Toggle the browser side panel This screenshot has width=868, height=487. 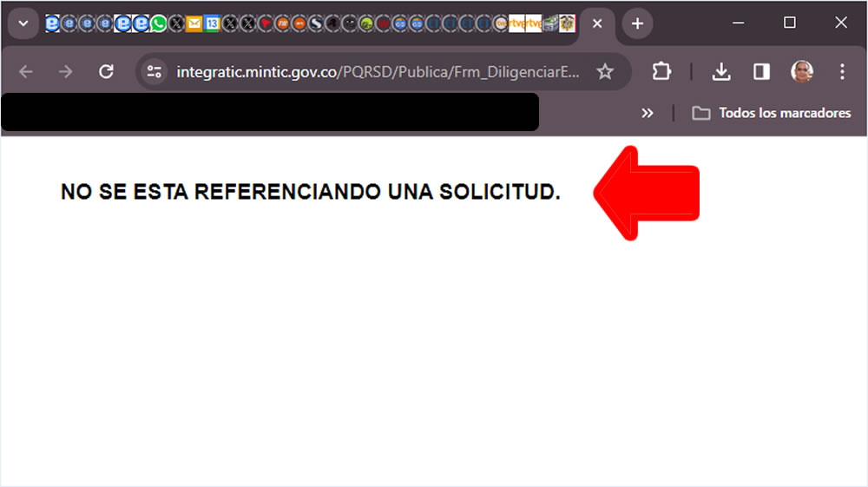tap(761, 71)
